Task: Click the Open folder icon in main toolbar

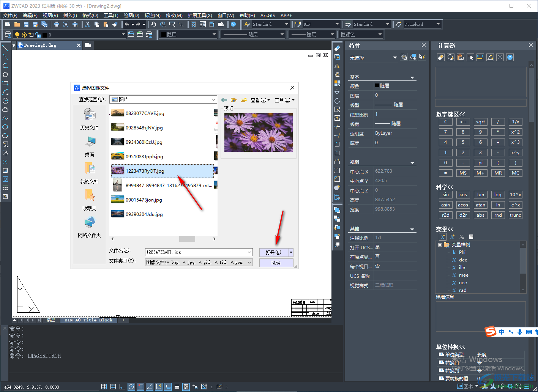Action: click(x=17, y=24)
